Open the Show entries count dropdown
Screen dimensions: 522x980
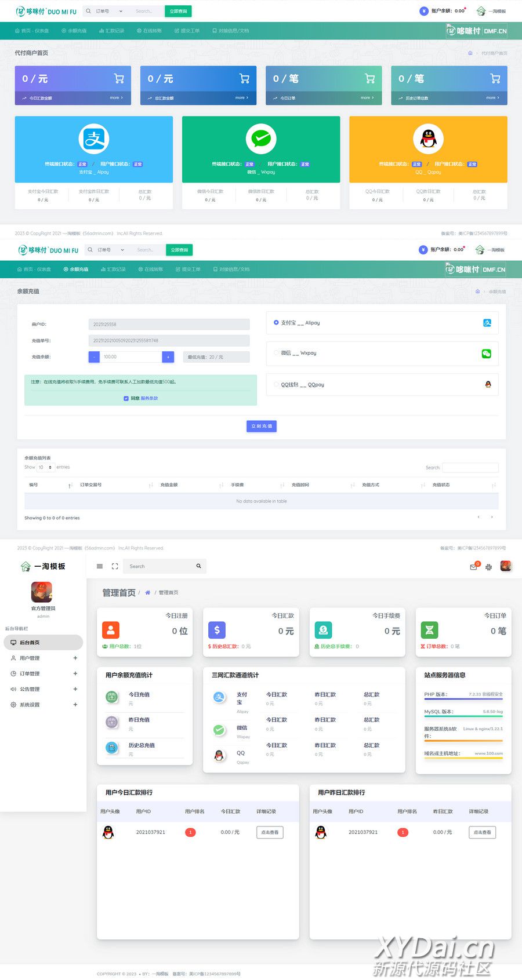[x=45, y=467]
